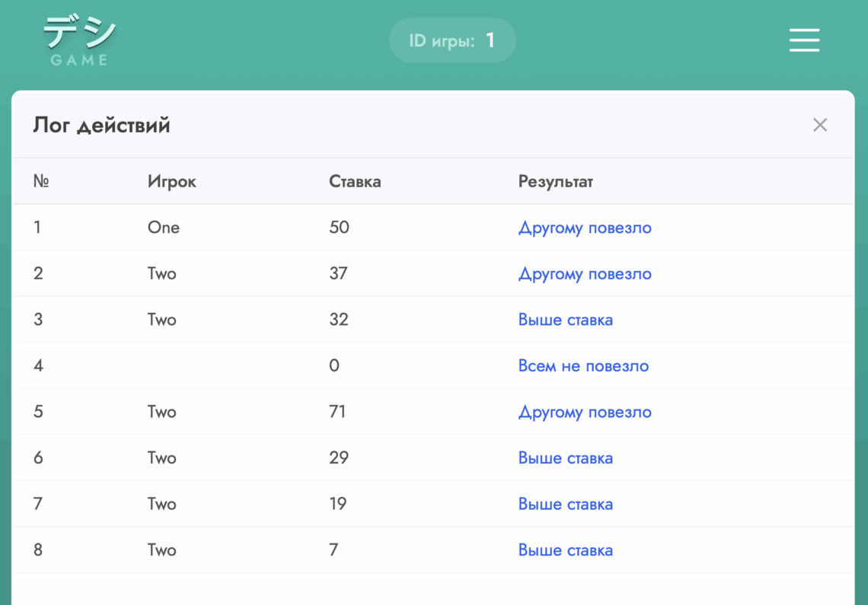Close the Лог действий panel

point(819,126)
